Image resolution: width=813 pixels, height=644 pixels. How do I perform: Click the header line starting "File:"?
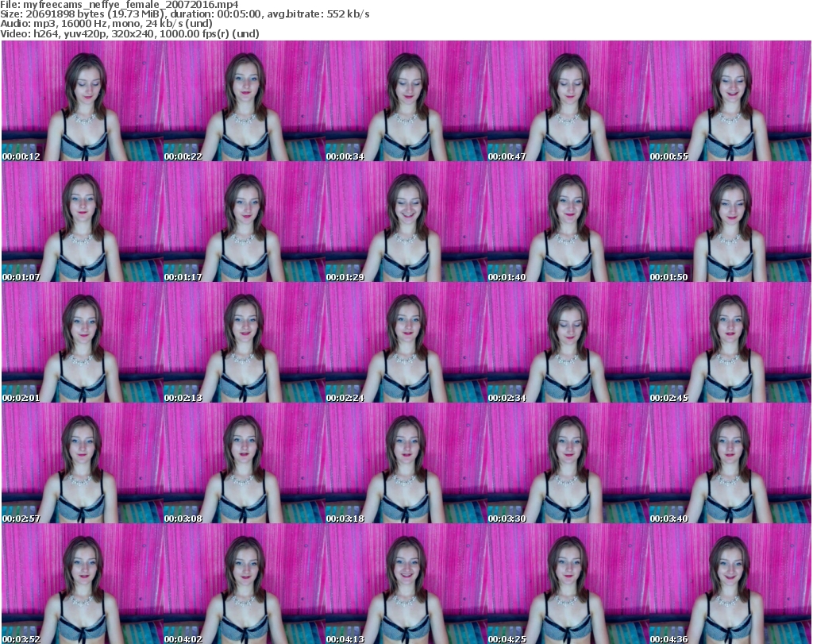(x=119, y=5)
